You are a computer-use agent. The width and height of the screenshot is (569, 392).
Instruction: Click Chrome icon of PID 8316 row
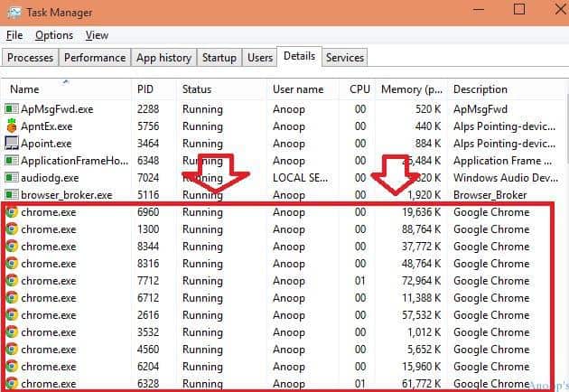point(12,263)
